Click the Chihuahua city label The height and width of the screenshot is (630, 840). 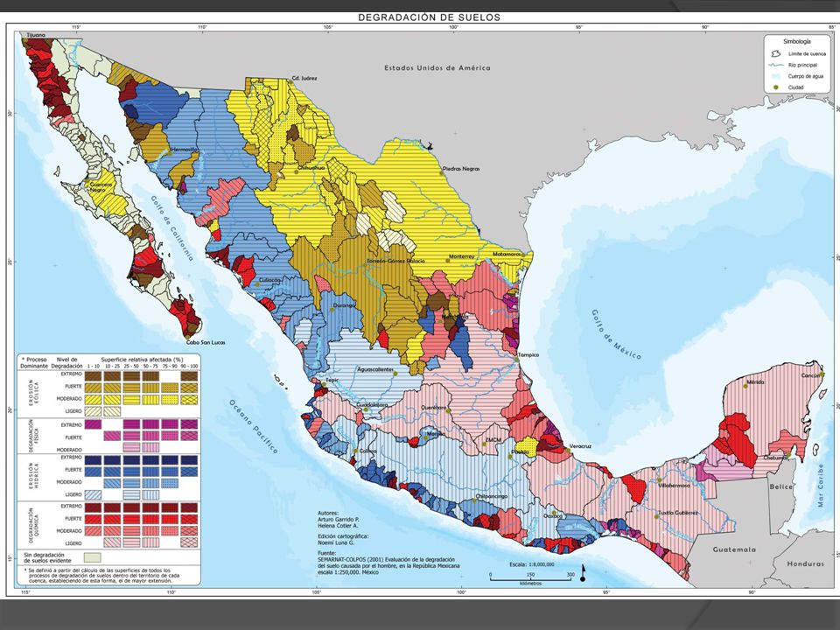coord(312,168)
